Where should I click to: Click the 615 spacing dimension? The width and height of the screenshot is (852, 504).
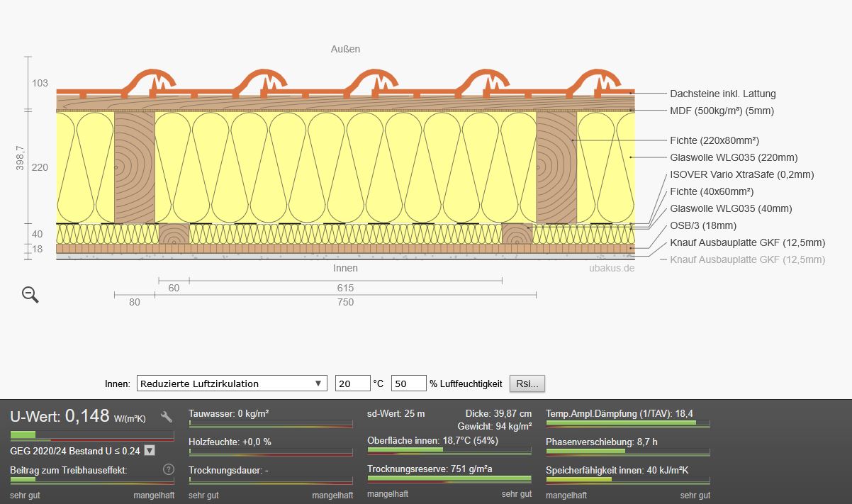click(x=345, y=288)
